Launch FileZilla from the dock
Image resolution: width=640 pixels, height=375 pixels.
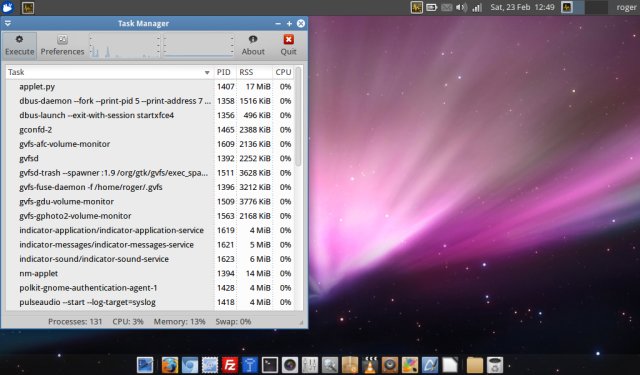(x=230, y=365)
